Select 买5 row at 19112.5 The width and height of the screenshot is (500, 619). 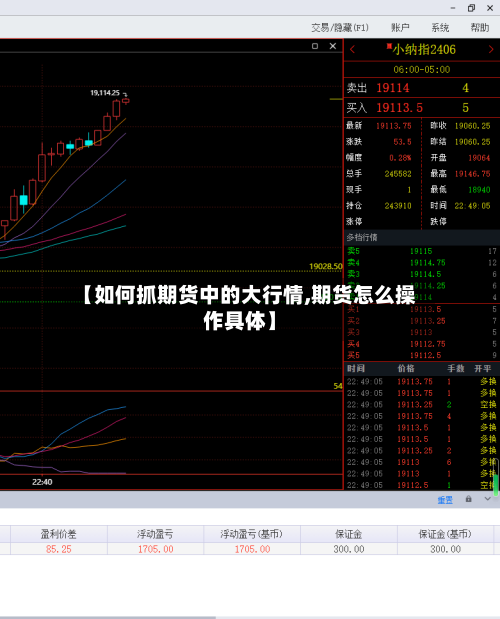[x=421, y=355]
